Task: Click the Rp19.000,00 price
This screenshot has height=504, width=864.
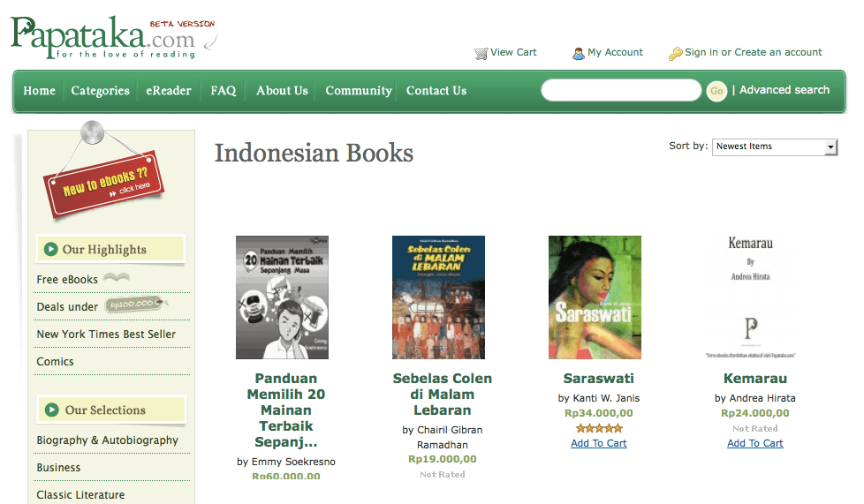Action: click(443, 459)
